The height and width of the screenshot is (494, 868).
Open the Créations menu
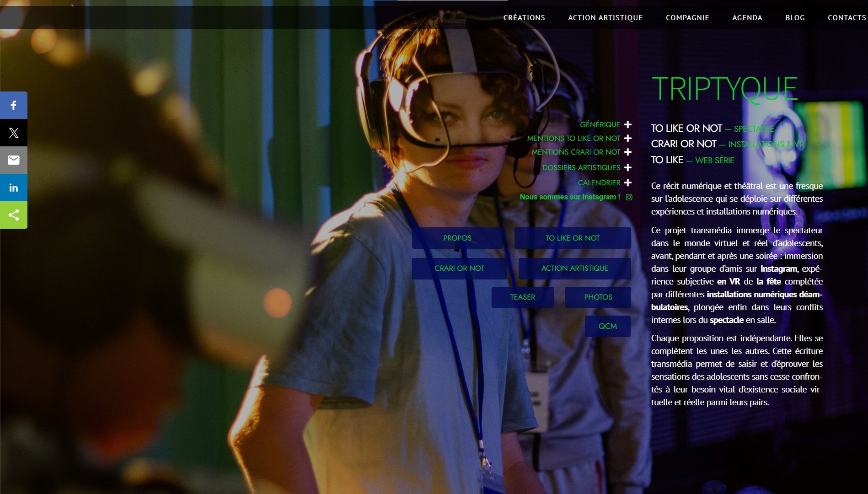click(524, 18)
